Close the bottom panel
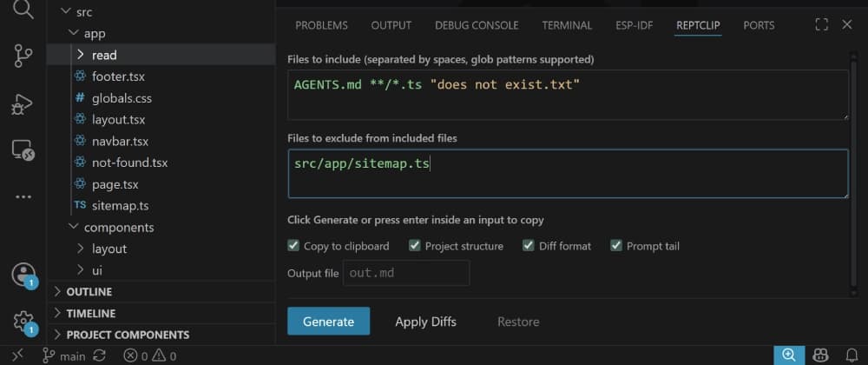868x365 pixels. click(847, 25)
